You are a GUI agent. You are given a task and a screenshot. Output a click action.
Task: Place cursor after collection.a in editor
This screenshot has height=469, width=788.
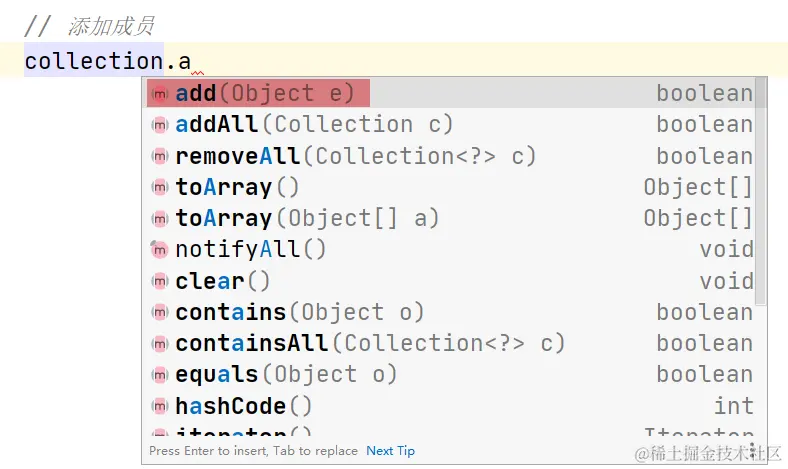tap(192, 61)
